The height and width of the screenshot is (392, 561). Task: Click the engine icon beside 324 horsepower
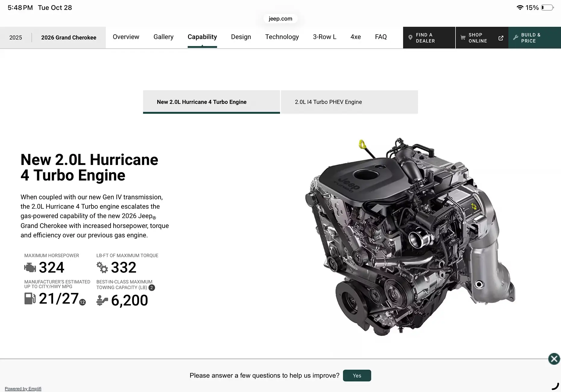pos(30,267)
